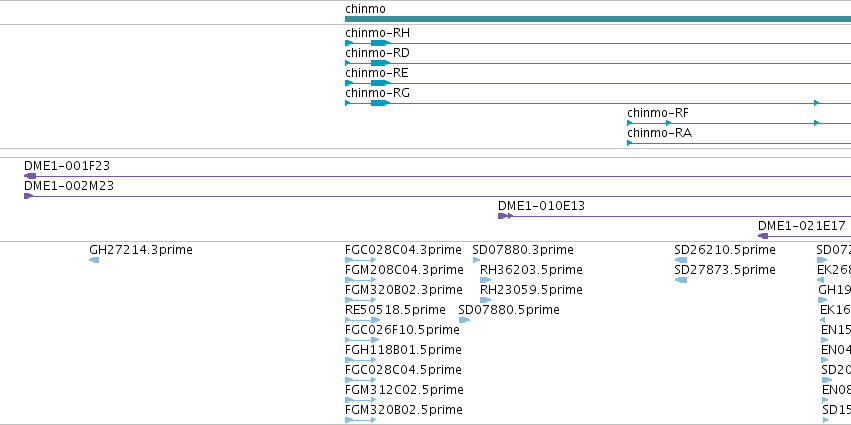Click the chinmo-RF transcript label
Viewport: 851px width, 425px height.
(658, 113)
